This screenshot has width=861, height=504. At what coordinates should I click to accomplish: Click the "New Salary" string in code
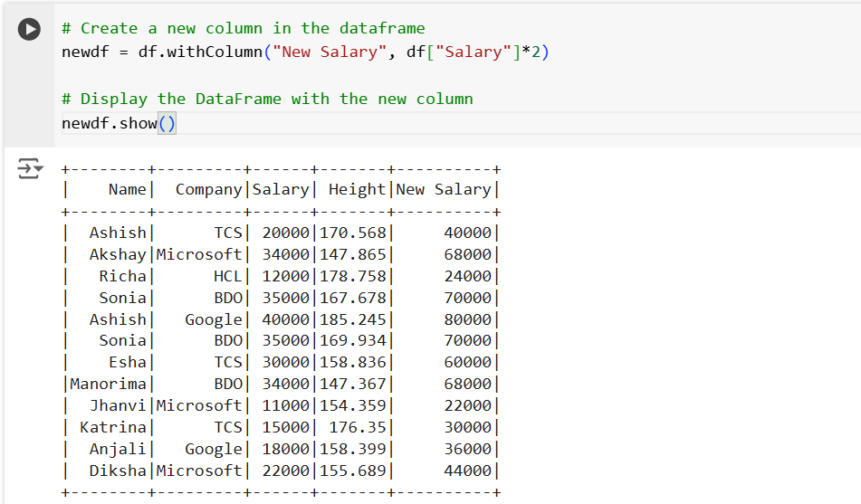tap(330, 52)
